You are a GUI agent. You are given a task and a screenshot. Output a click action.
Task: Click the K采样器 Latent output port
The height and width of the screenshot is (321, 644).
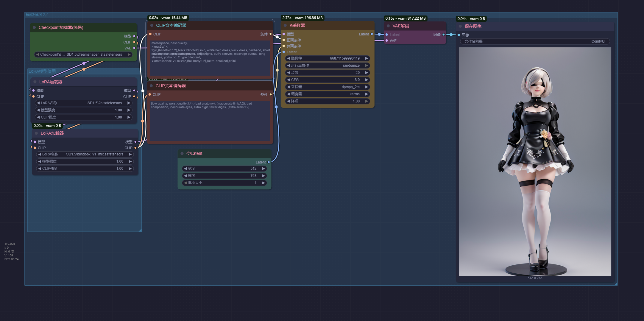(372, 34)
